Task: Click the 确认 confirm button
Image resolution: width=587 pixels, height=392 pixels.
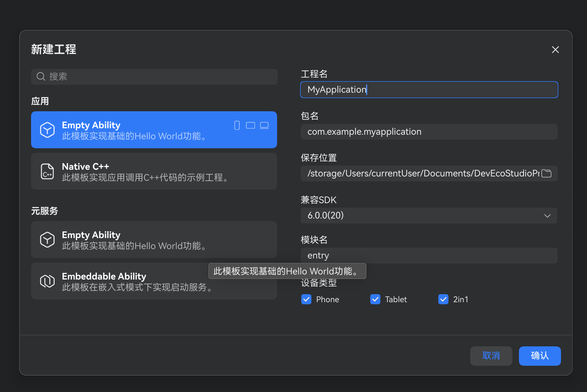Action: pos(540,356)
